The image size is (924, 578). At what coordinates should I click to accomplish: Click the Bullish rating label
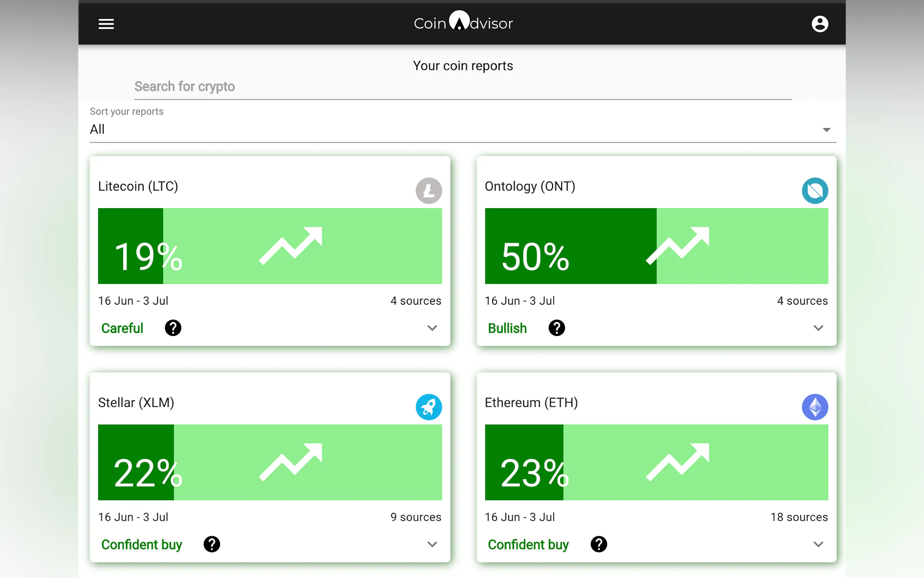pyautogui.click(x=507, y=328)
